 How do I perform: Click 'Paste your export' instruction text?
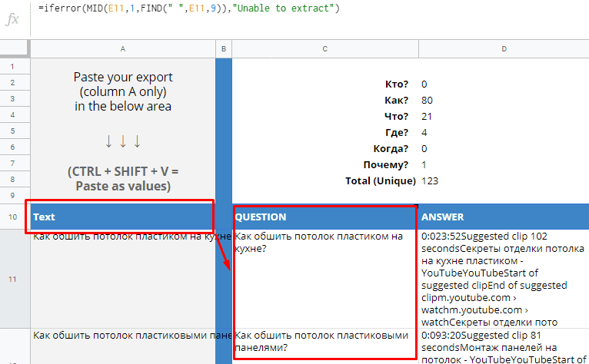pos(123,91)
